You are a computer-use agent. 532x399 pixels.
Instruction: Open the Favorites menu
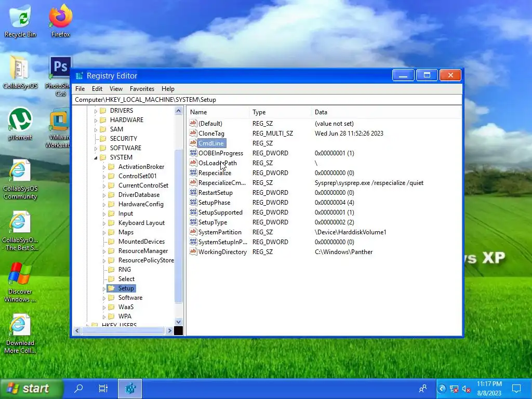pyautogui.click(x=142, y=88)
